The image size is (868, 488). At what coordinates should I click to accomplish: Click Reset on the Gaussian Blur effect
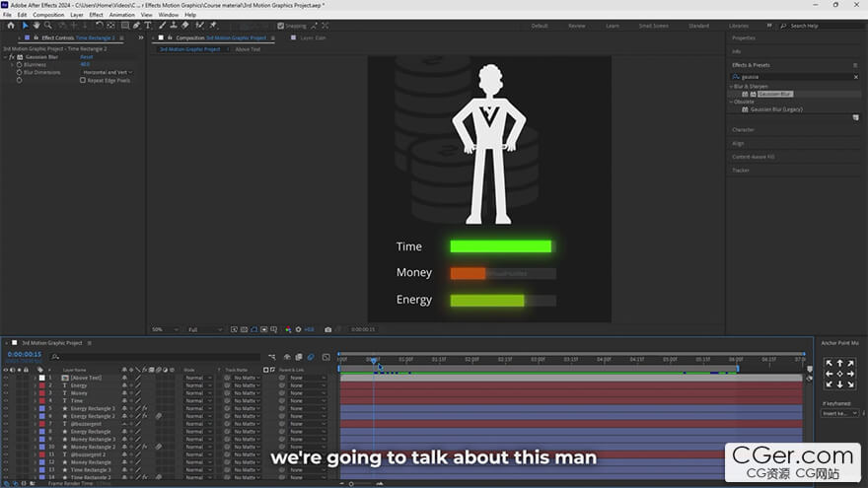pyautogui.click(x=86, y=57)
